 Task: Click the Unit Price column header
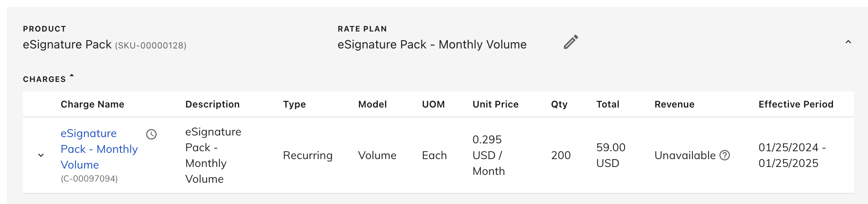coord(495,104)
